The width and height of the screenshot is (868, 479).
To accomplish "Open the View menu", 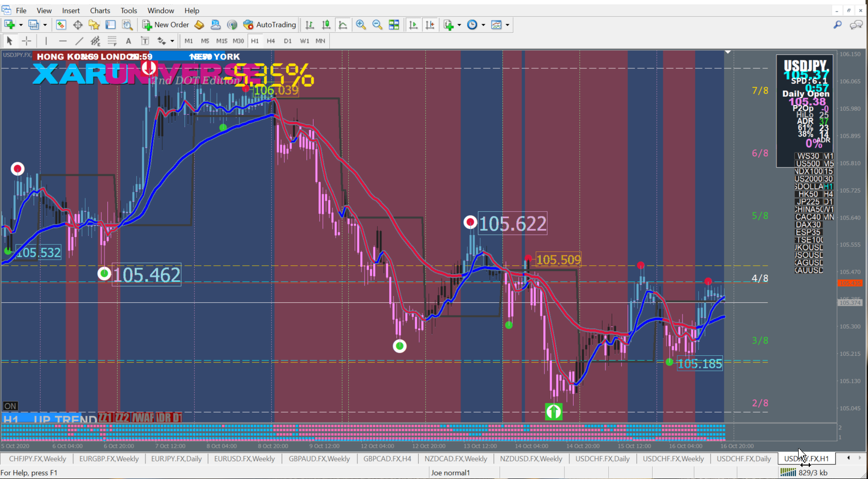I will tap(44, 11).
